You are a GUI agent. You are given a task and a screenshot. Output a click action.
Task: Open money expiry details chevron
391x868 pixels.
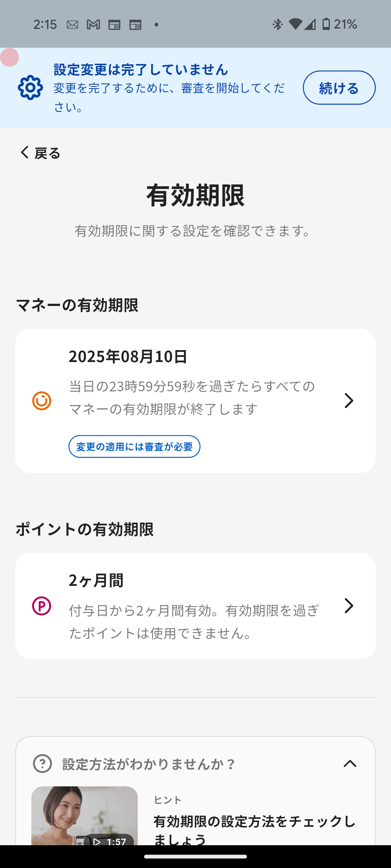[349, 401]
